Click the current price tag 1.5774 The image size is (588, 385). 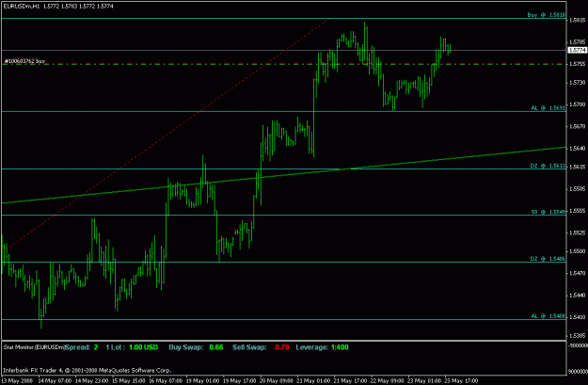(577, 50)
